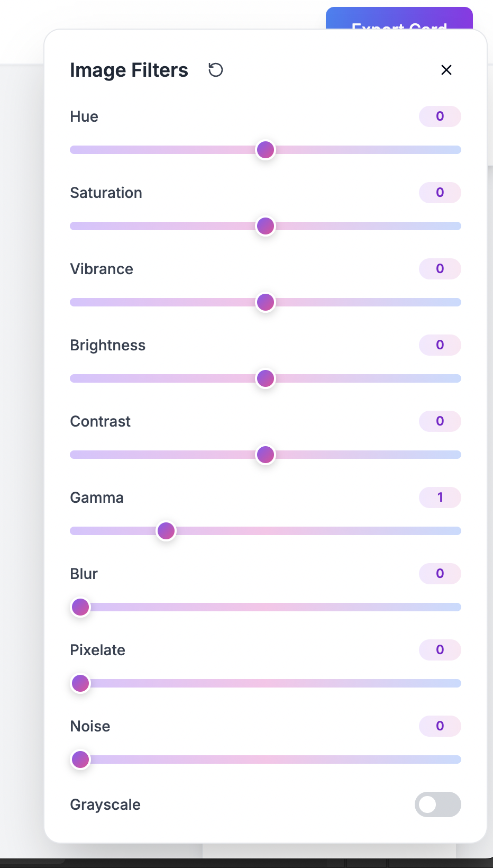Click the far left end of the Brightness track
493x868 pixels.
73,378
